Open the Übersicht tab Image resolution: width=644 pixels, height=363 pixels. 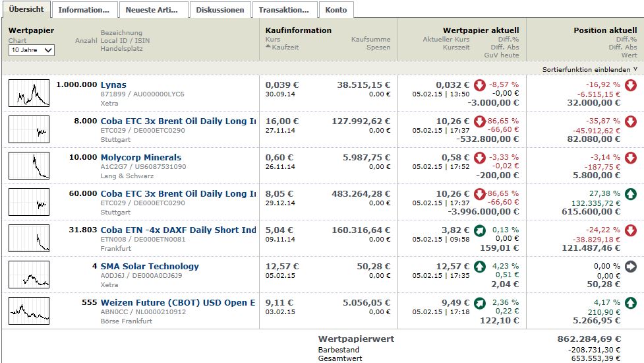26,9
